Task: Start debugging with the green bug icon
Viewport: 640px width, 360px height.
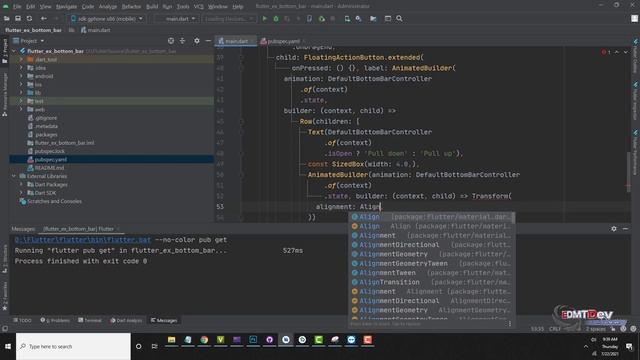Action: pyautogui.click(x=276, y=18)
